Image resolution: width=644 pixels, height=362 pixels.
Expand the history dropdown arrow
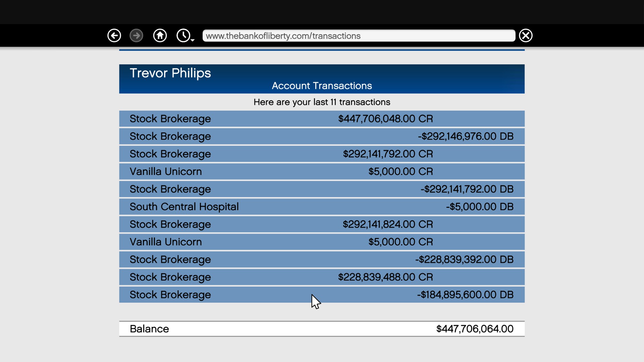click(x=193, y=40)
